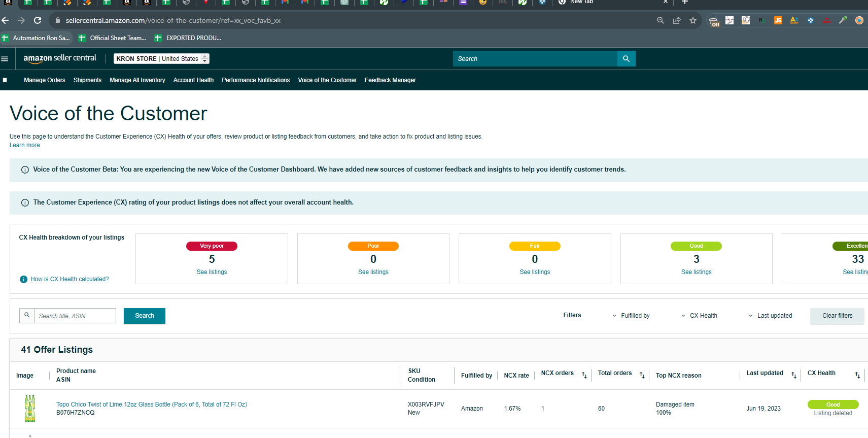Click the Jun 19, 2023 date cell
This screenshot has width=868, height=438.
763,409
